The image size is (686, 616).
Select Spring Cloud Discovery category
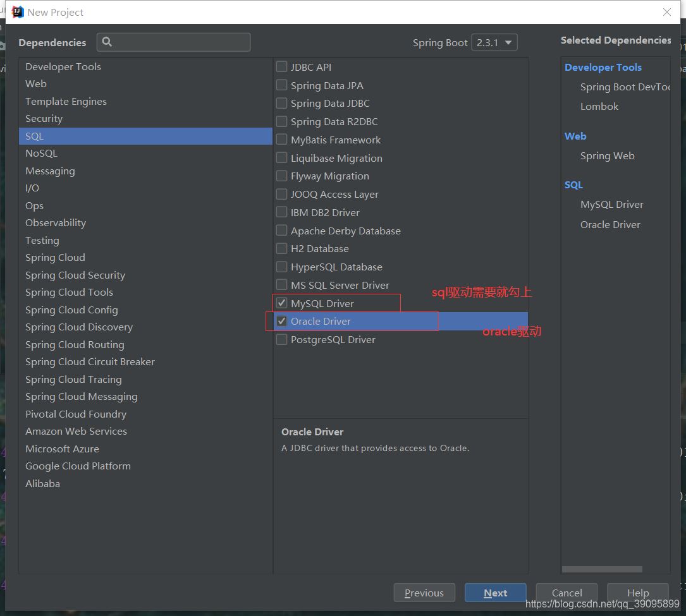coord(145,327)
